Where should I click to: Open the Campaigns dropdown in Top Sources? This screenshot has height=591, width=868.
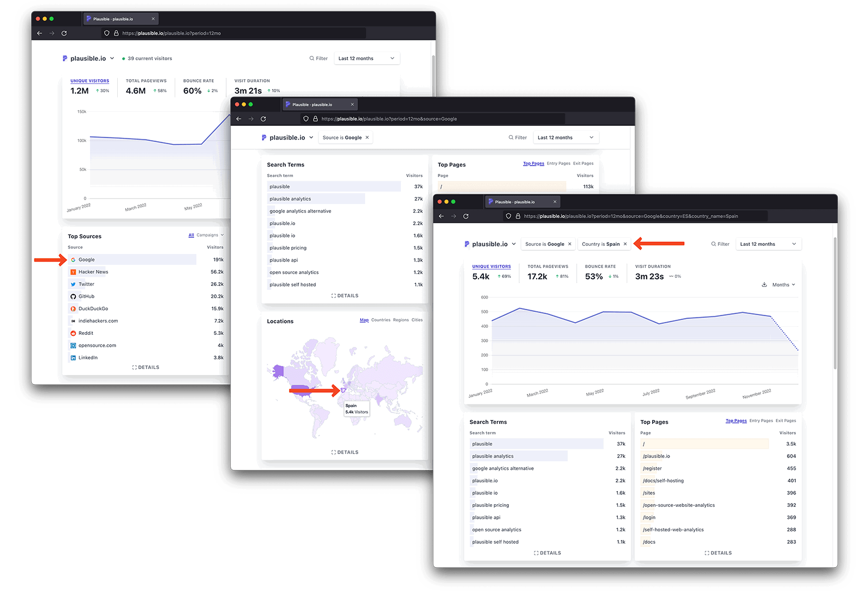(x=207, y=235)
